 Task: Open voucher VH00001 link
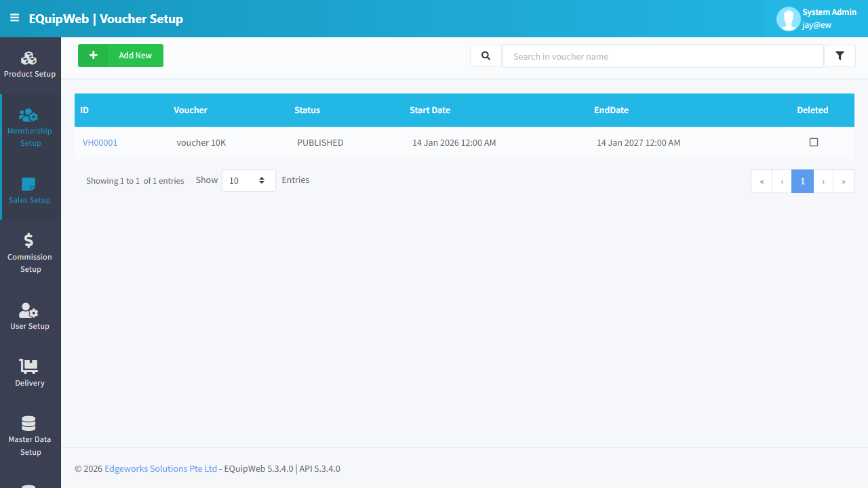(100, 143)
